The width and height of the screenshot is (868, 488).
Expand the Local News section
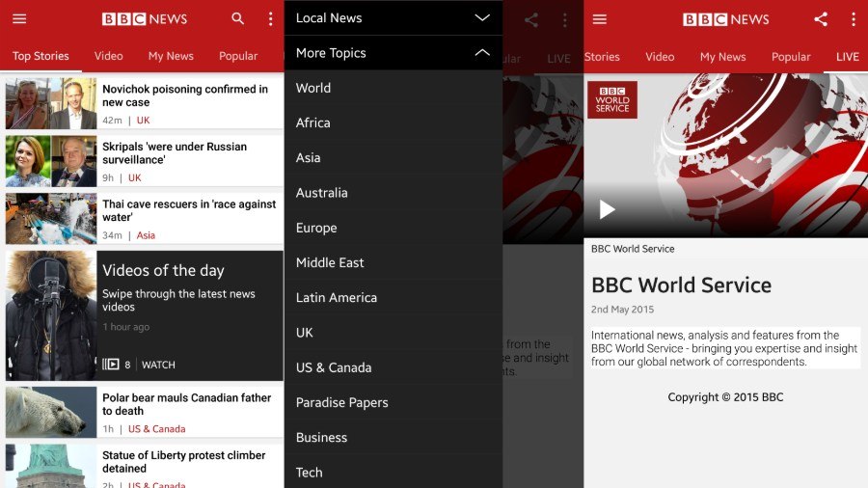[482, 17]
